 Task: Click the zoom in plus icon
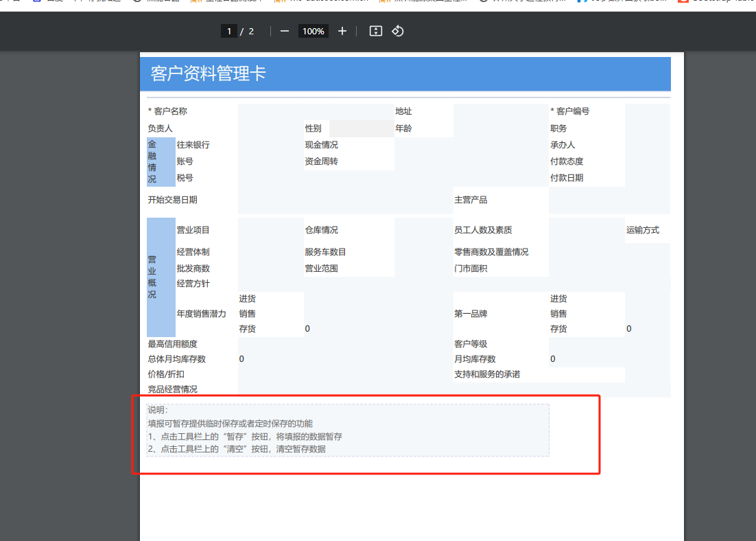[x=342, y=32]
